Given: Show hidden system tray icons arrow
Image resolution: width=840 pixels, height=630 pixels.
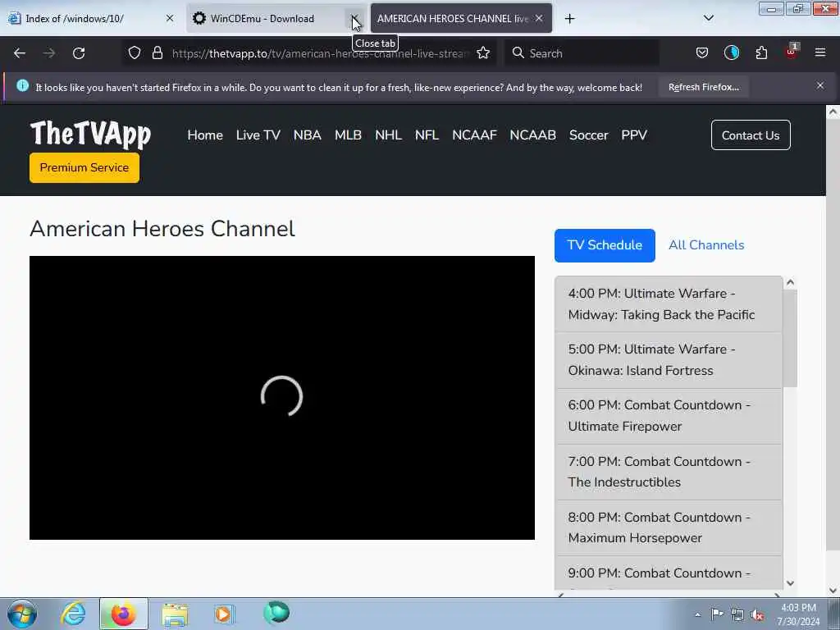Looking at the screenshot, I should tap(697, 614).
